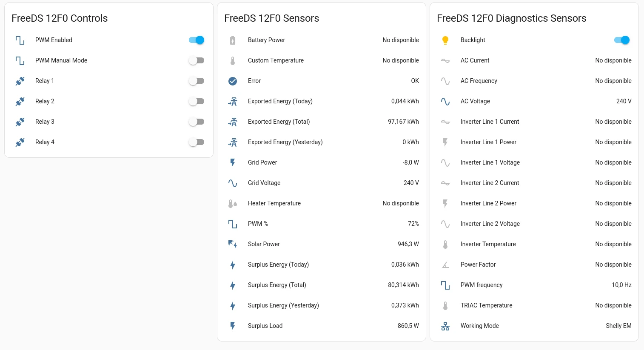Screen dimensions: 644x350
Task: Click the Power Factor angle icon
Action: coord(445,265)
